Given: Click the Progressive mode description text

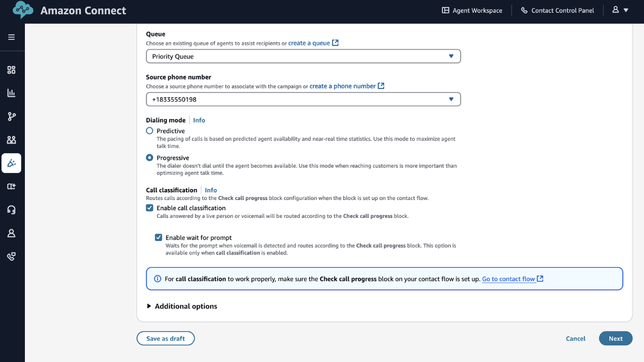Looking at the screenshot, I should 307,169.
